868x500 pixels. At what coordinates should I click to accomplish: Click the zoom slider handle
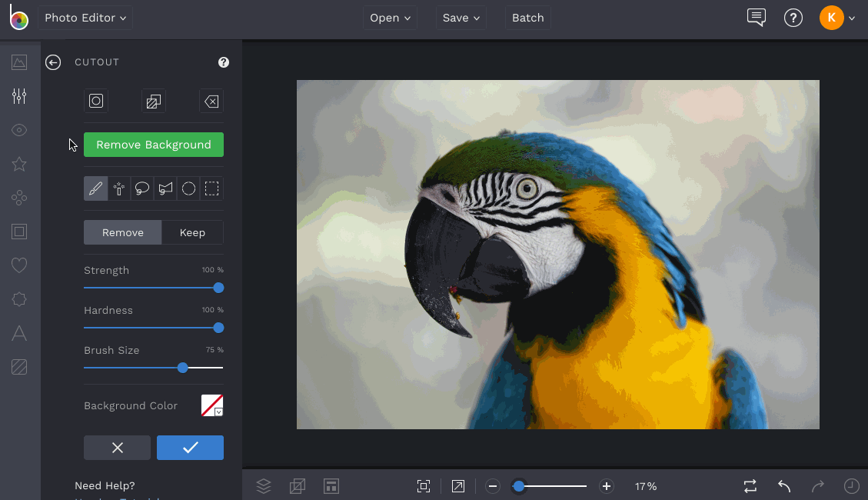tap(519, 486)
